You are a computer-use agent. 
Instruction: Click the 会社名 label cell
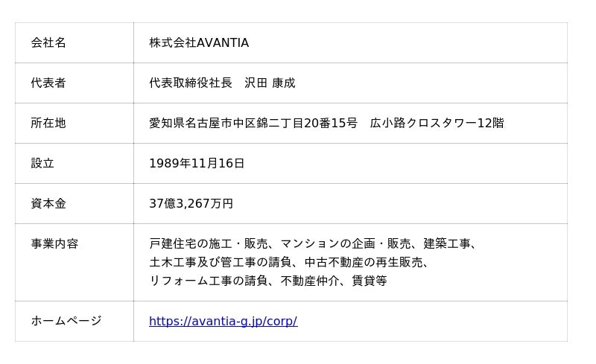(x=48, y=43)
